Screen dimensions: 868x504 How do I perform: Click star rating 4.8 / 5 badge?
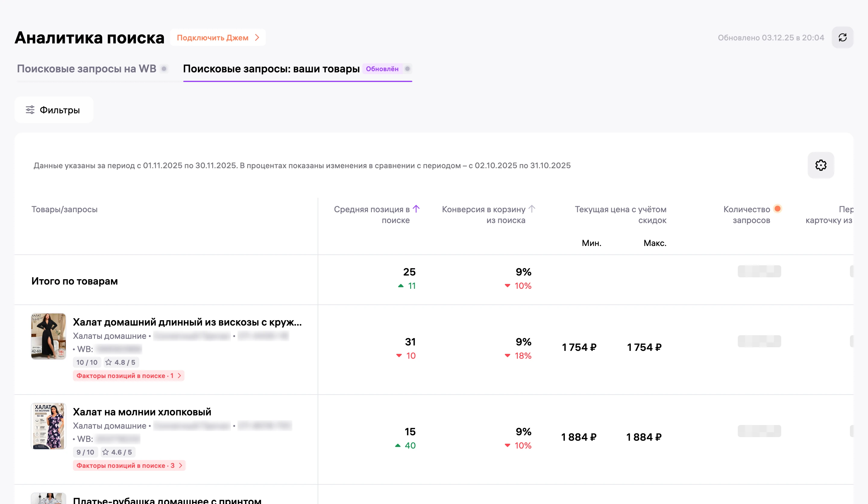coord(120,362)
